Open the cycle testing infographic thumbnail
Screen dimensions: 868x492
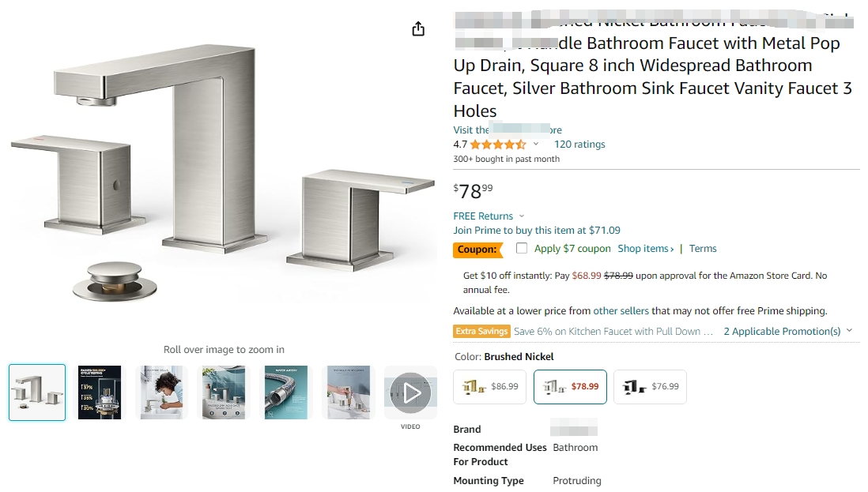click(100, 392)
